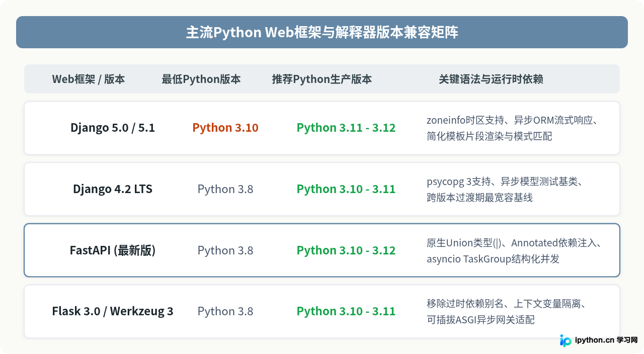Select the Django 5.0 / 5.1 cell
644x354 pixels.
pos(113,128)
